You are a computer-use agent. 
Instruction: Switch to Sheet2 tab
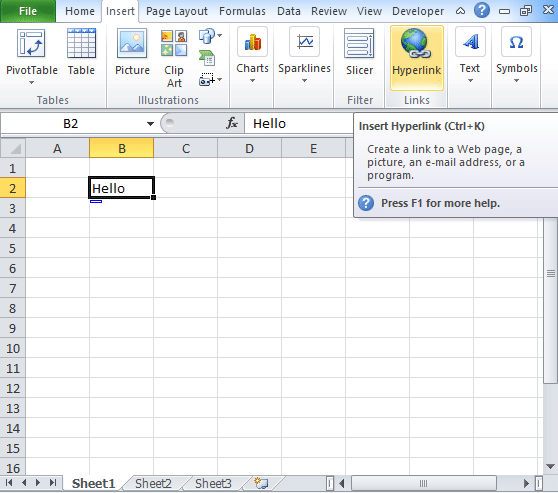(153, 483)
